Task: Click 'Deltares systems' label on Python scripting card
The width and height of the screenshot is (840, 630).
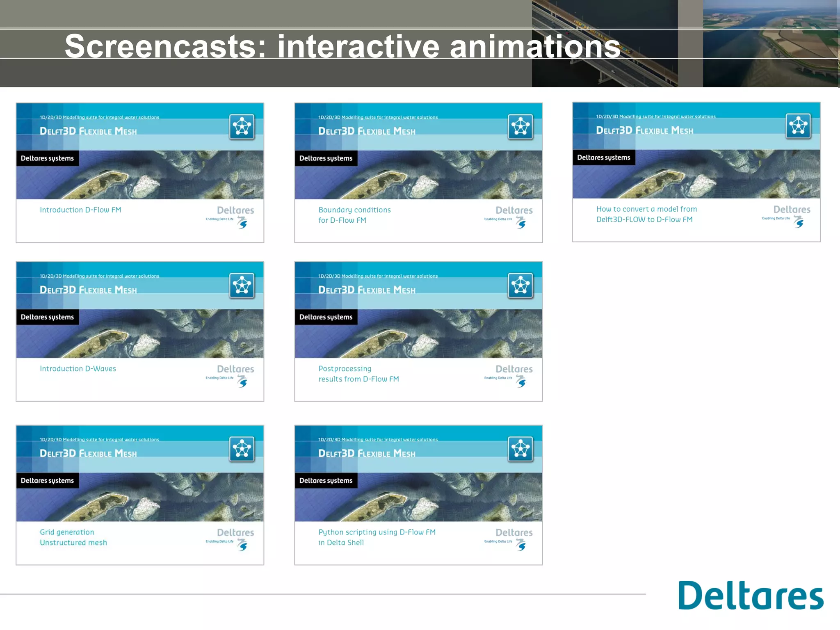Action: point(326,481)
